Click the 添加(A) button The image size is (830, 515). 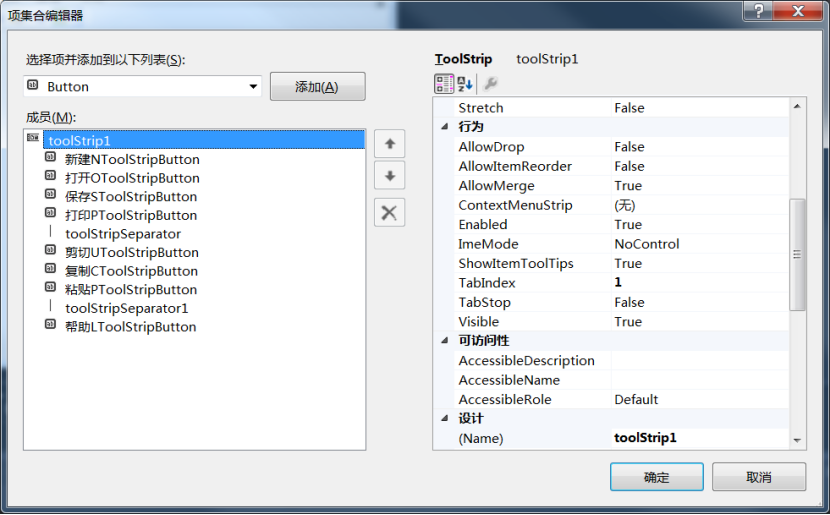click(317, 87)
